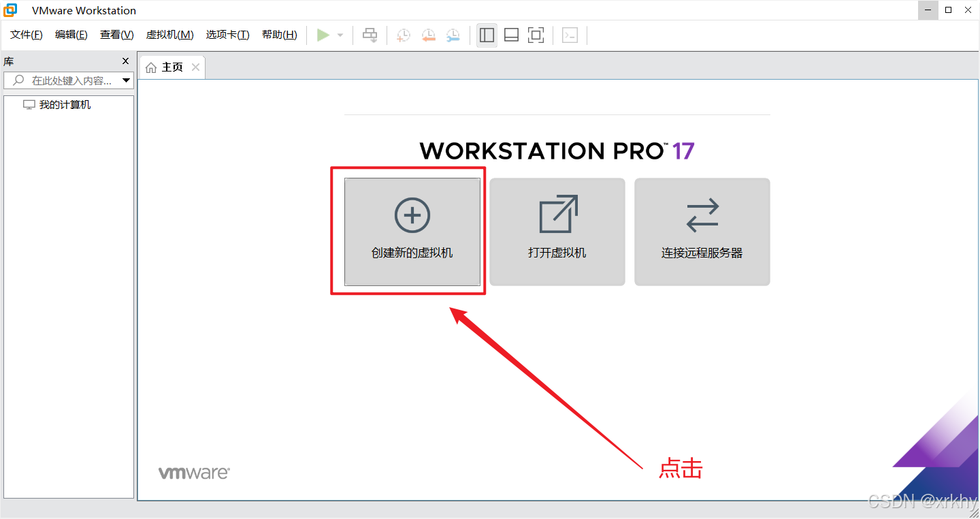Click the 创建新的虚拟机 button

(412, 232)
